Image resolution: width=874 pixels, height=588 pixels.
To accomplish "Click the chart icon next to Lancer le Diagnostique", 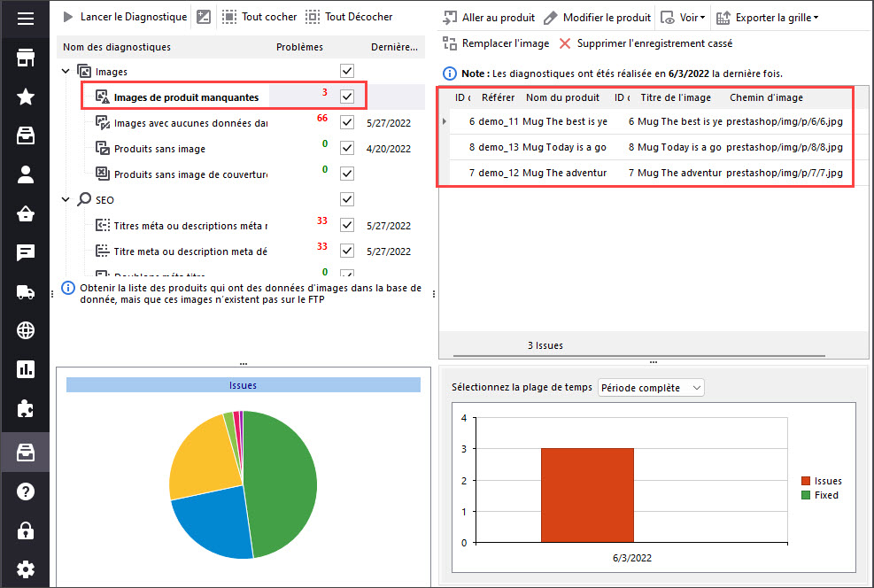I will click(x=204, y=17).
